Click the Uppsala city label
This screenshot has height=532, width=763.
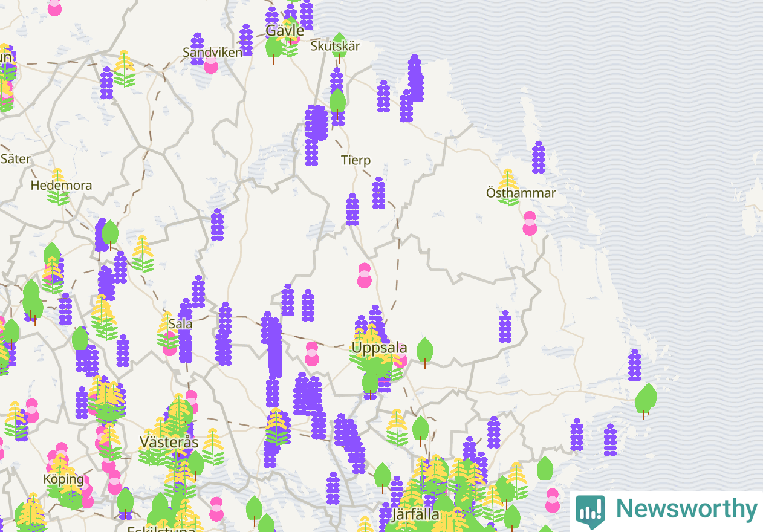(x=380, y=348)
